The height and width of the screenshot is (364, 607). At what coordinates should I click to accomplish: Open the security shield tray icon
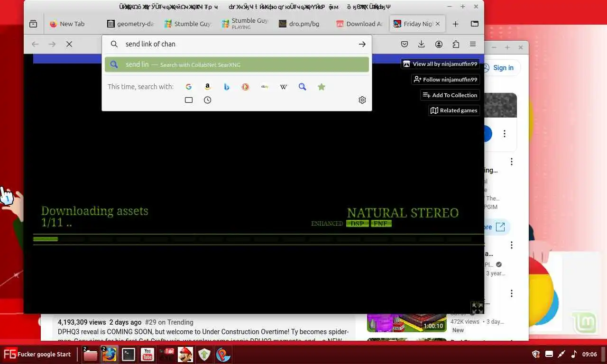coord(536,354)
